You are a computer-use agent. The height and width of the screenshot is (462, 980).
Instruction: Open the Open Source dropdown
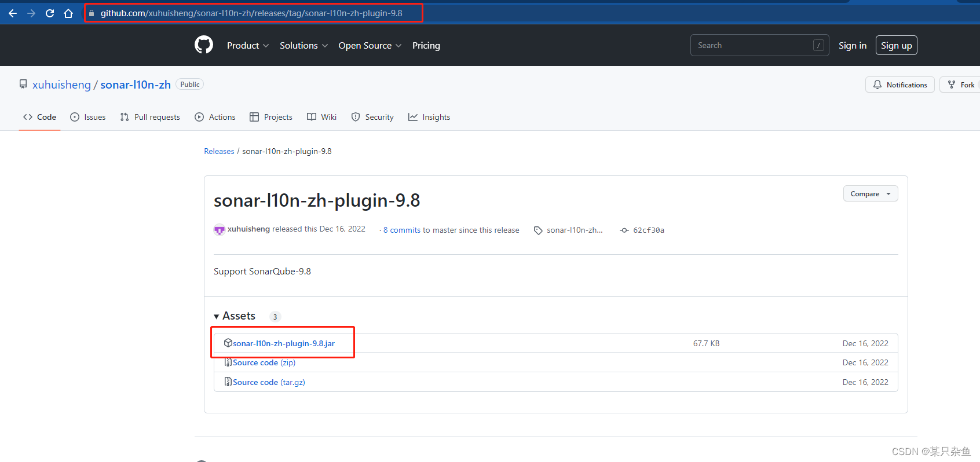coord(370,45)
